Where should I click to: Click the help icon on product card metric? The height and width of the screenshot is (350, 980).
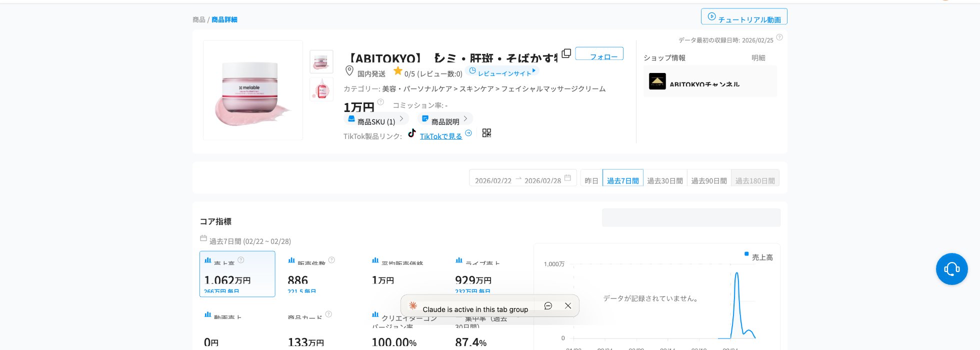coord(328,314)
